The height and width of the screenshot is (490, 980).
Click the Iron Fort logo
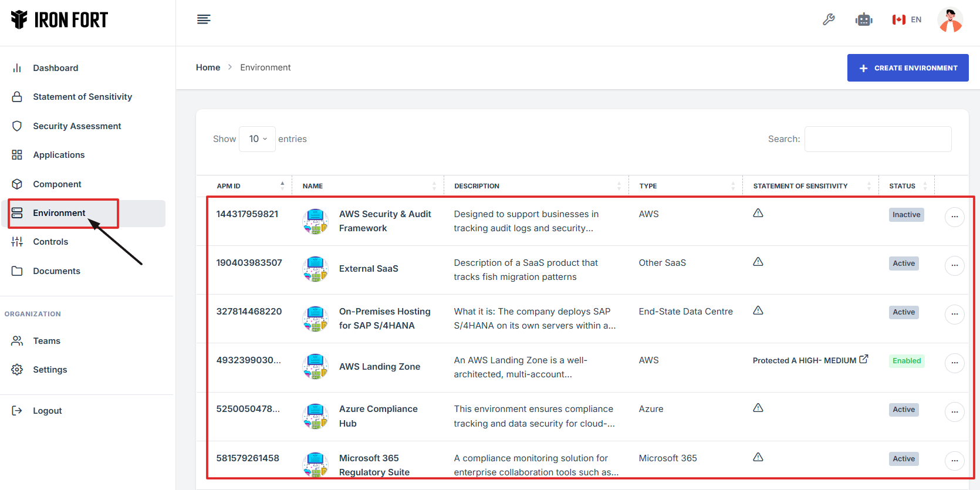tap(59, 20)
